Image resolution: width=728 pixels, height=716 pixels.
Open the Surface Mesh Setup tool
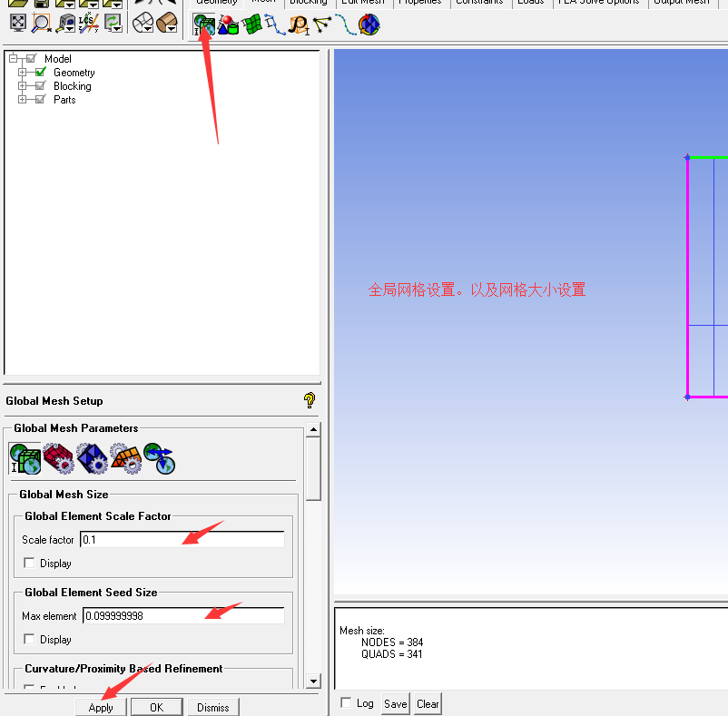[251, 25]
